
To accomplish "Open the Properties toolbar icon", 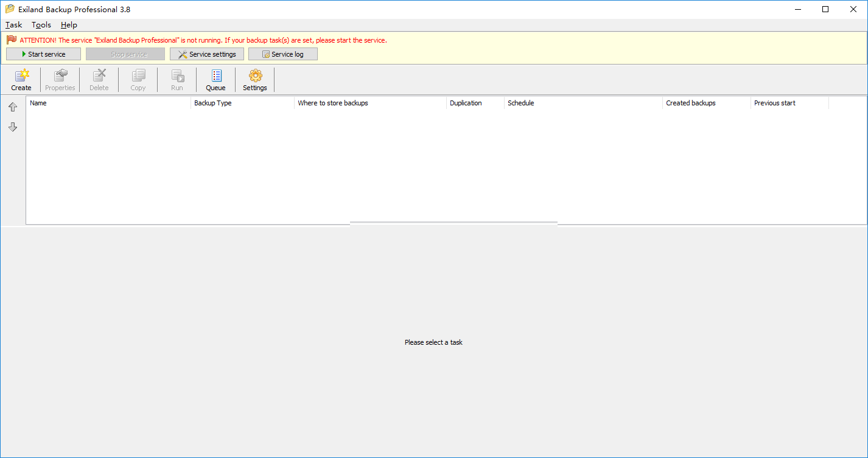I will tap(60, 80).
